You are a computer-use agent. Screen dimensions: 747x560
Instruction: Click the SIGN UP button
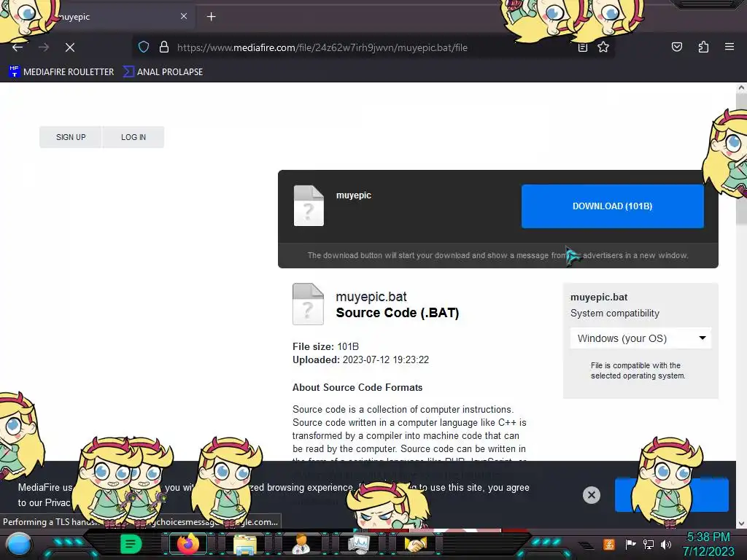(71, 137)
